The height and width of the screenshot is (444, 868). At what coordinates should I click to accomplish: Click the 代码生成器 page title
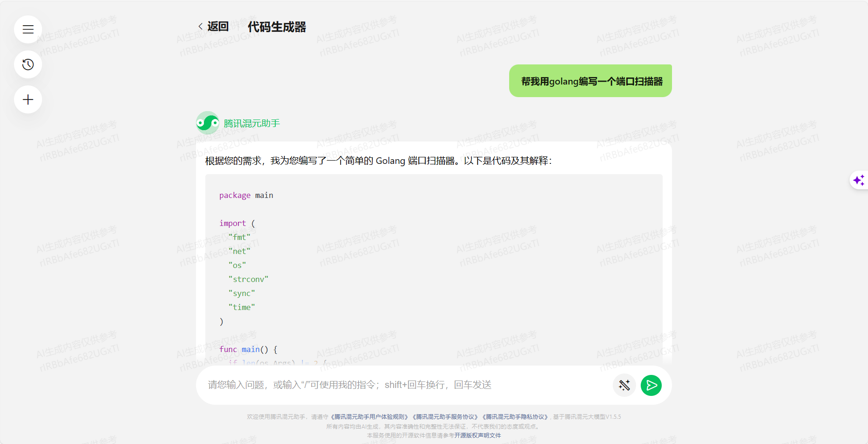277,27
